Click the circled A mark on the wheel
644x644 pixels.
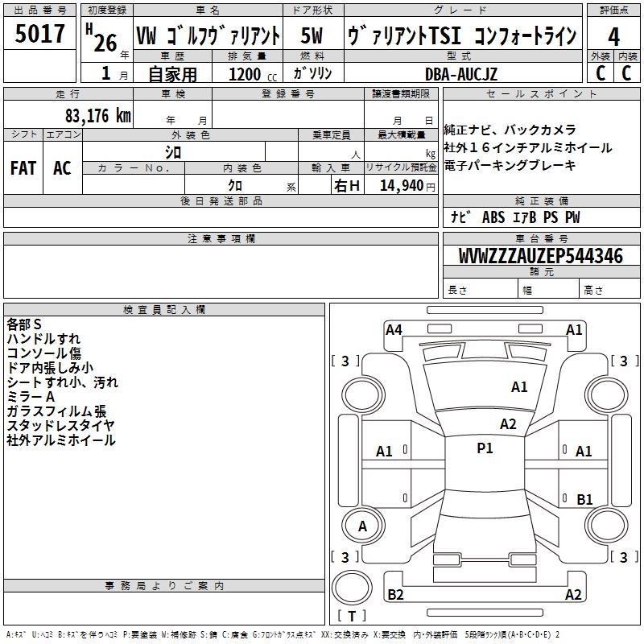click(x=362, y=526)
